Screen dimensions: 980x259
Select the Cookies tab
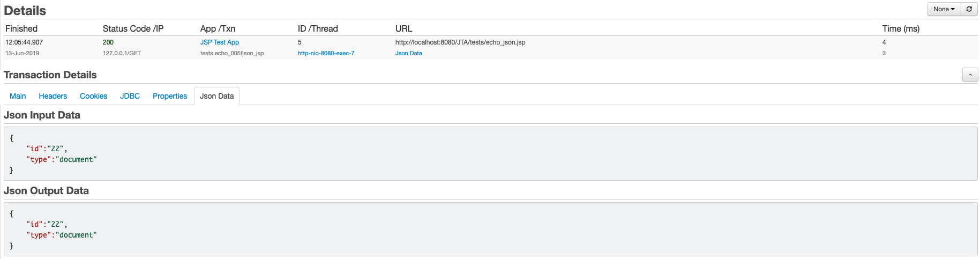tap(93, 96)
